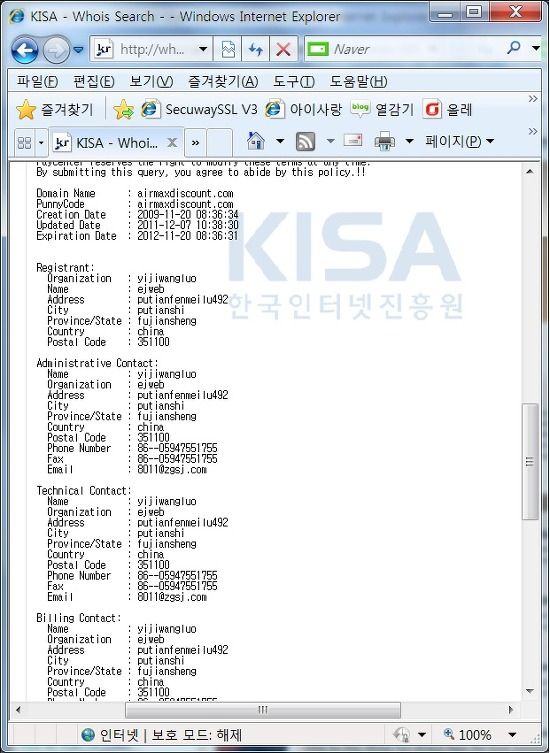
Task: Open the feeds dropdown arrow
Action: [x=330, y=141]
